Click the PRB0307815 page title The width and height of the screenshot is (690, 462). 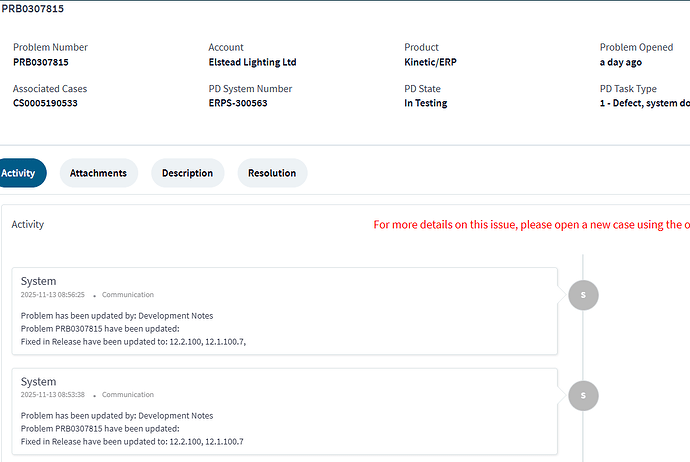click(34, 9)
